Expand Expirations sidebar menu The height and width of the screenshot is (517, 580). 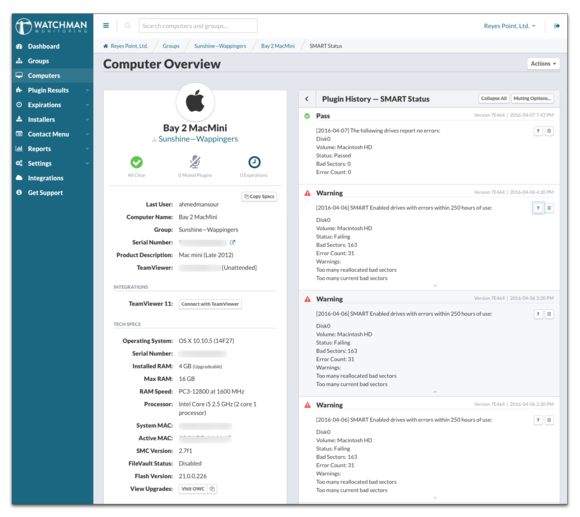(x=52, y=105)
